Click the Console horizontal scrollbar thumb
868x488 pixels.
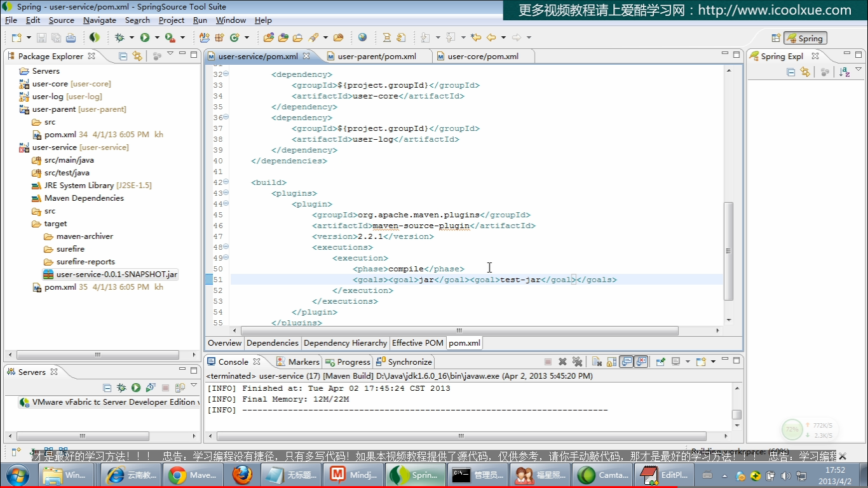pyautogui.click(x=461, y=436)
